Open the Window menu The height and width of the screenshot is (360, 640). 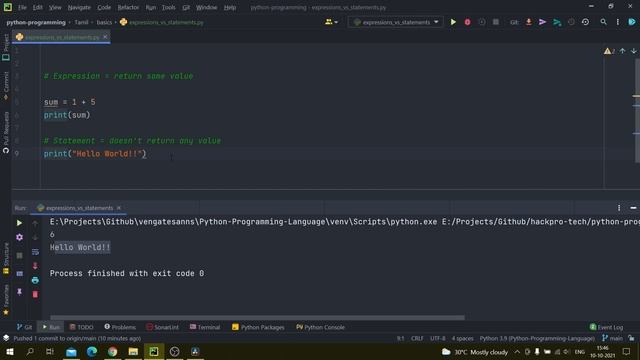click(x=207, y=7)
